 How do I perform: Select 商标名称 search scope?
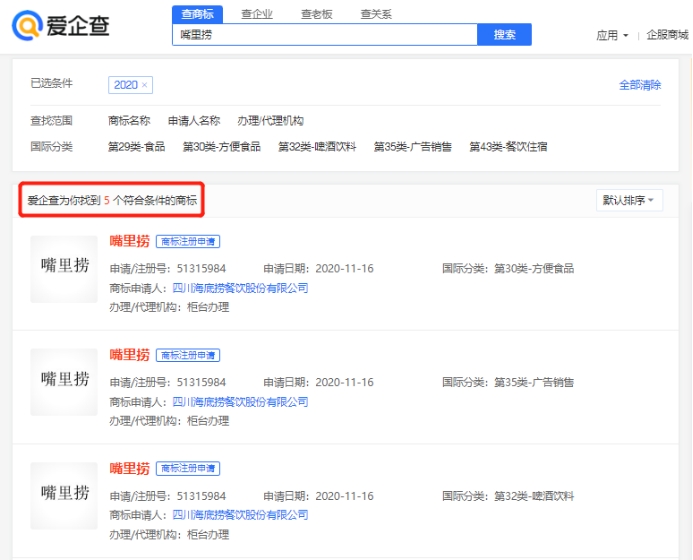click(x=129, y=121)
